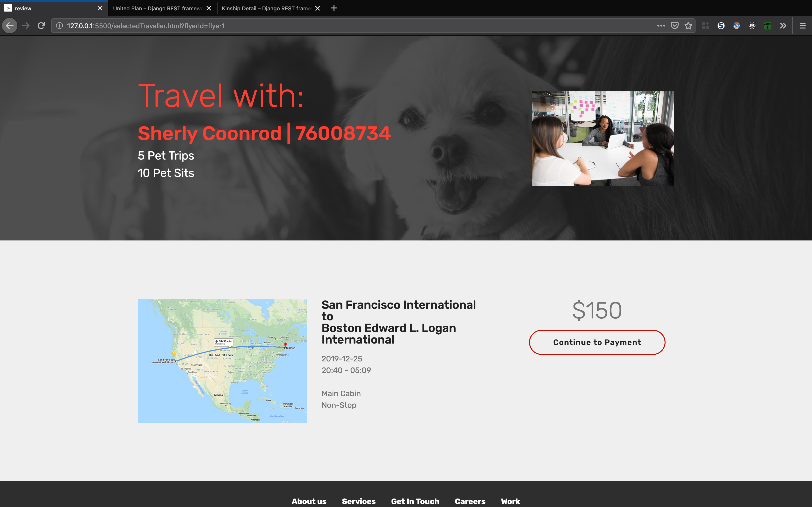Click the Services footer link
The width and height of the screenshot is (812, 507).
(x=358, y=501)
